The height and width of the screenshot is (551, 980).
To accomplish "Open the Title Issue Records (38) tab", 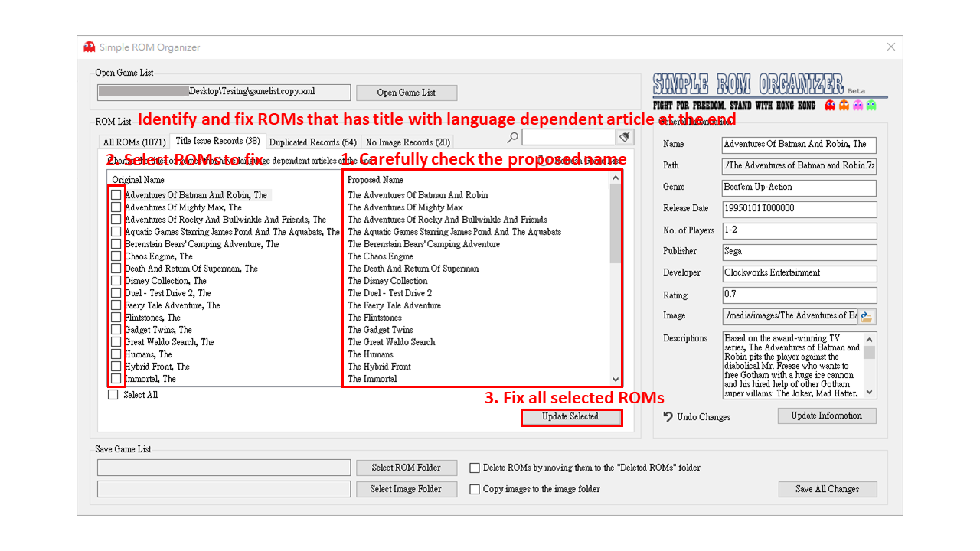I will (217, 141).
